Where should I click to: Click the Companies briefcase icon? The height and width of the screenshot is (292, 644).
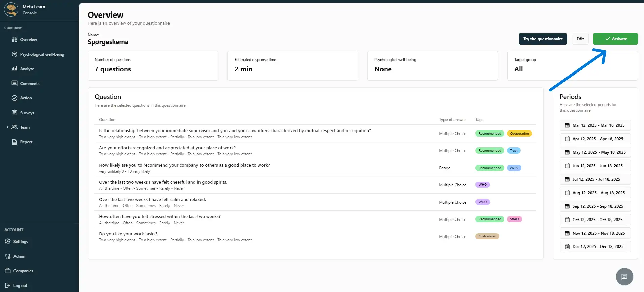8,271
